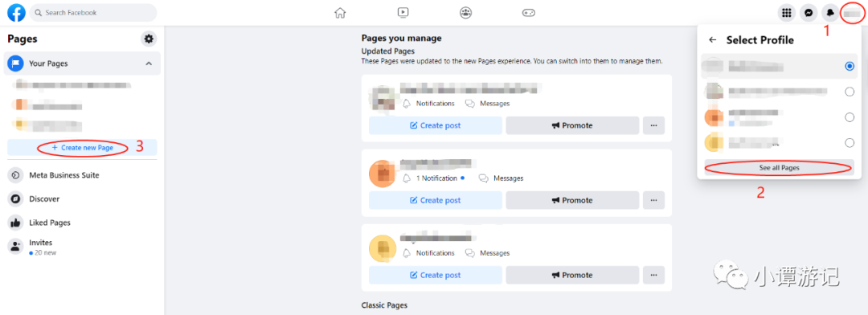Image resolution: width=868 pixels, height=315 pixels.
Task: Click the orange page avatar in main list
Action: point(383,174)
